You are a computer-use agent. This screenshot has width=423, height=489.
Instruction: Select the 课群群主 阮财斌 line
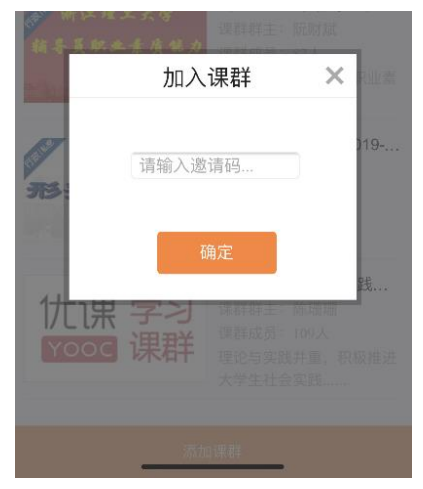pyautogui.click(x=278, y=30)
